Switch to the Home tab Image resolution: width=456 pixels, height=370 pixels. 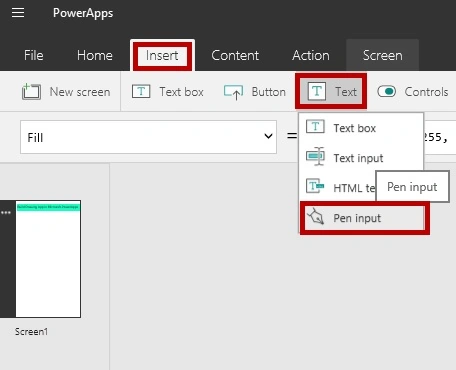coord(95,55)
